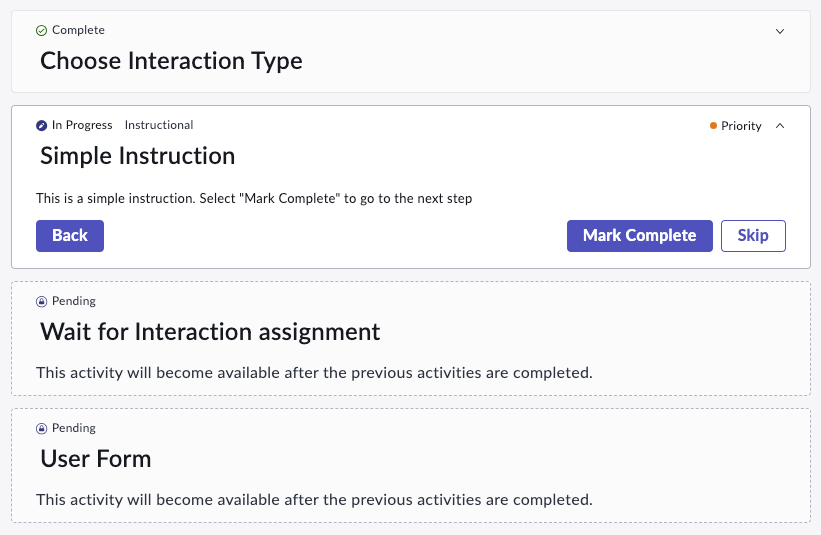This screenshot has width=821, height=535.
Task: Click the Mark Complete button
Action: click(639, 236)
